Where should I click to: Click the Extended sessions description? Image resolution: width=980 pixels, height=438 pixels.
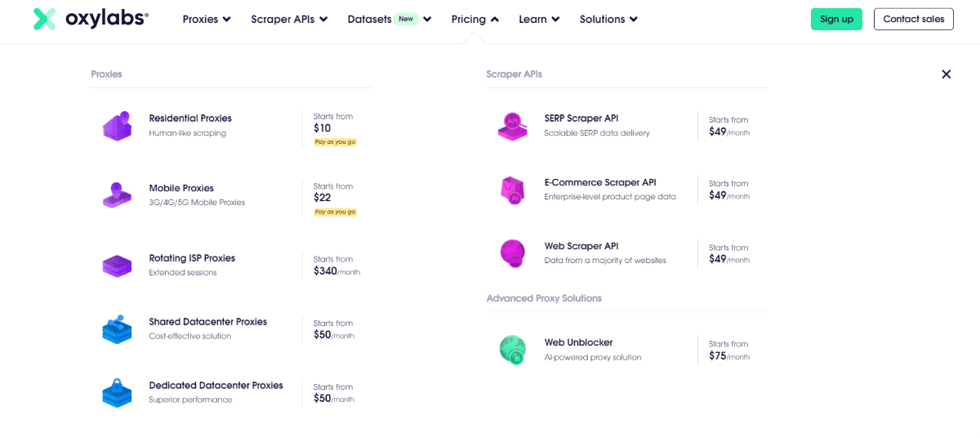pyautogui.click(x=183, y=273)
